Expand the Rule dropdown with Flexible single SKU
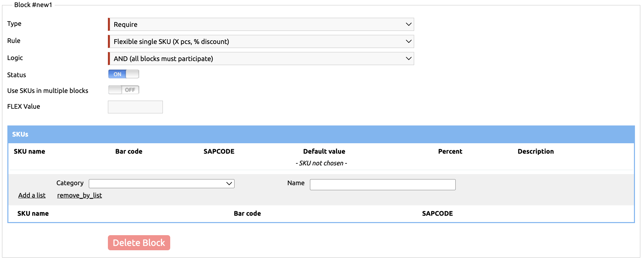The width and height of the screenshot is (644, 263). (x=261, y=42)
